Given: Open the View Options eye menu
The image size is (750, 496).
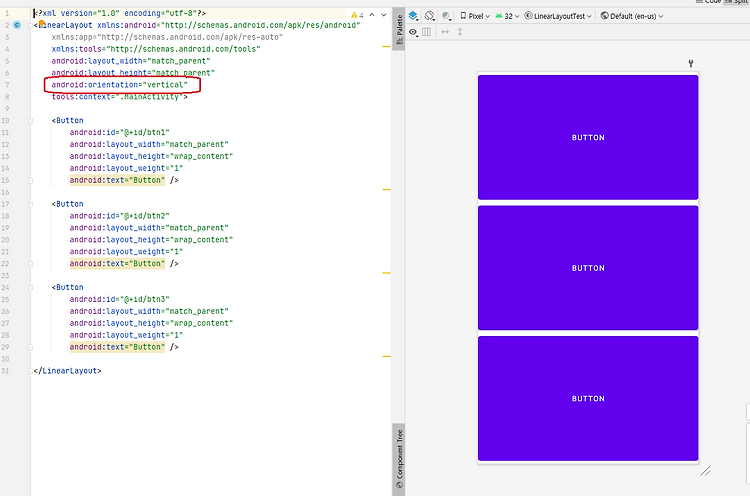Looking at the screenshot, I should [413, 32].
